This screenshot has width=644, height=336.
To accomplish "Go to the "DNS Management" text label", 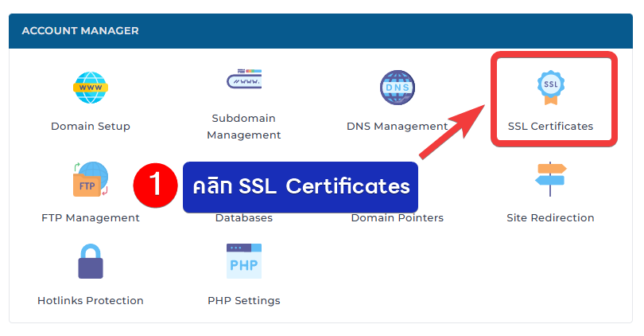I will 397,126.
